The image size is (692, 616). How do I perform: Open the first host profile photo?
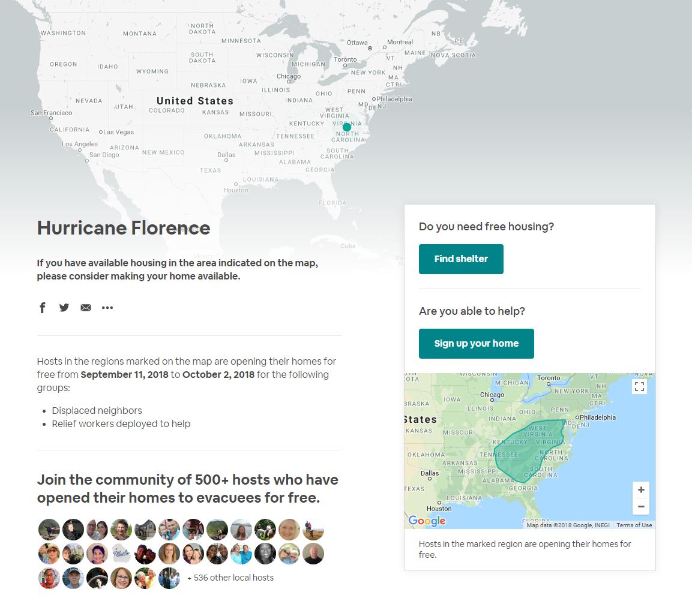click(49, 530)
